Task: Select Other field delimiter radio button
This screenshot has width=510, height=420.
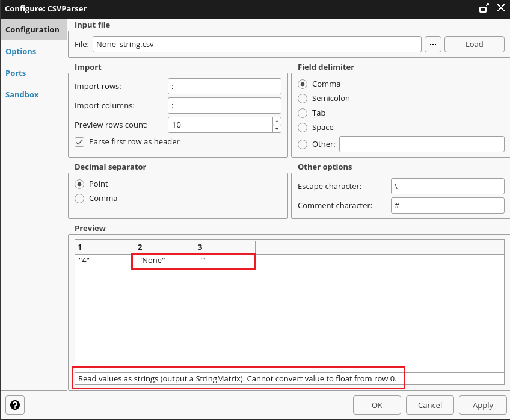Action: [x=303, y=144]
